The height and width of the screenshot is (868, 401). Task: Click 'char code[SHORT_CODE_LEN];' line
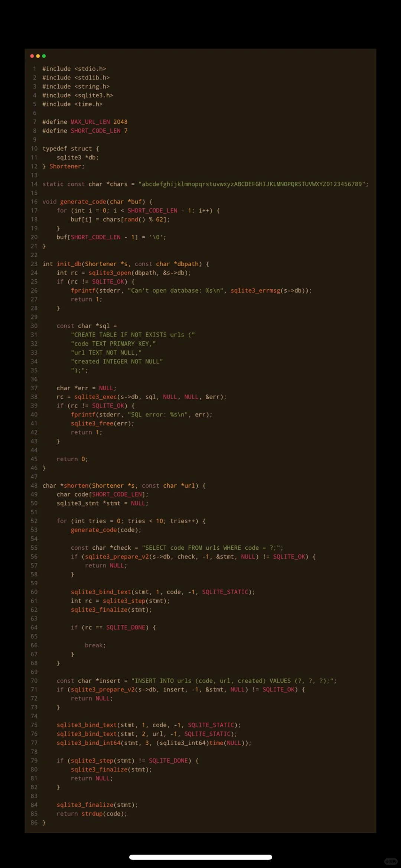coord(102,495)
